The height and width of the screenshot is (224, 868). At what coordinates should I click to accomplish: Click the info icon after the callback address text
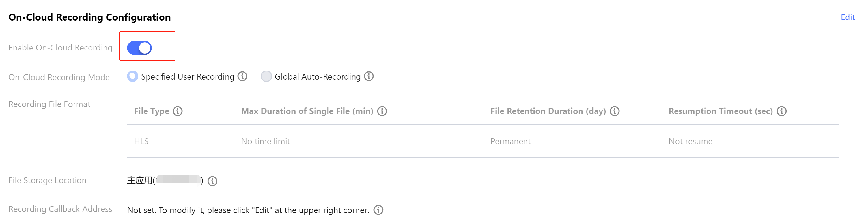coord(378,210)
